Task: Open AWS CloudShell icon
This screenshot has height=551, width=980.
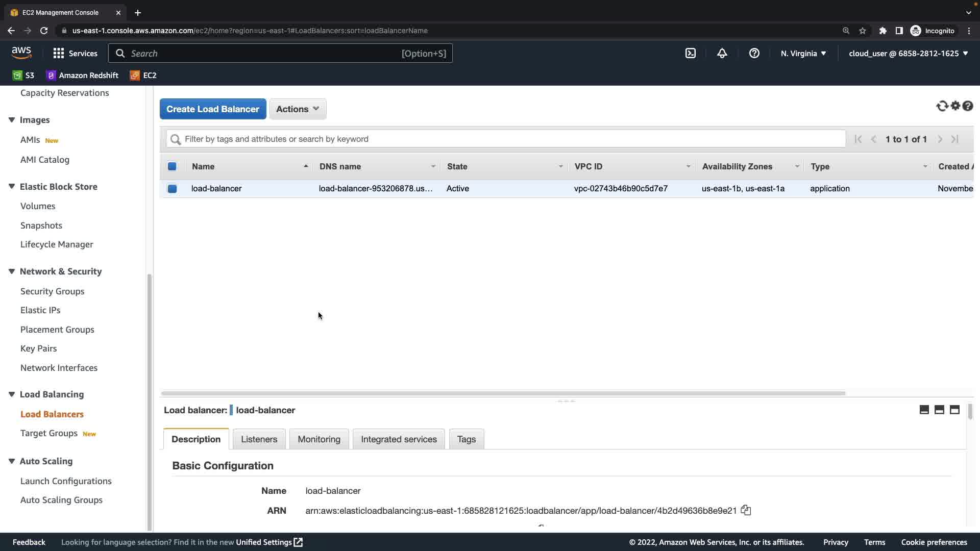Action: (x=690, y=53)
